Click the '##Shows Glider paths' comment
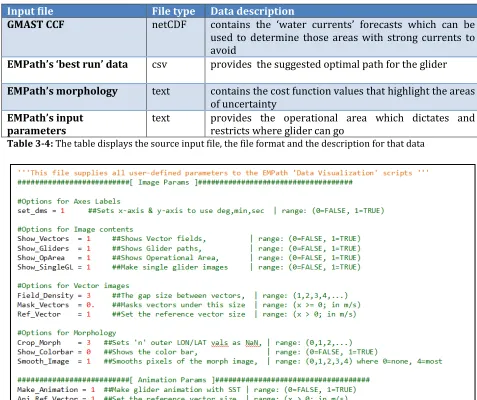Image resolution: width=477 pixels, height=400 pixels. [x=157, y=248]
